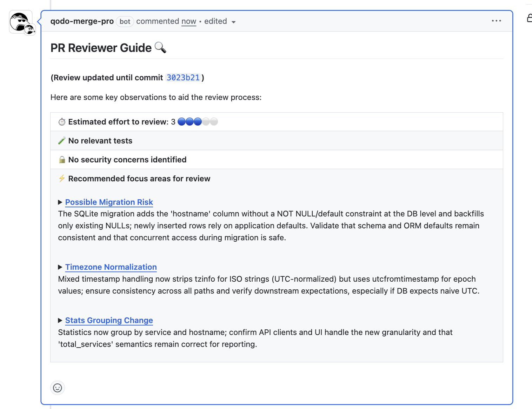Expand the Timezone Normalization disclosure triangle
The height and width of the screenshot is (409, 532).
tap(60, 267)
